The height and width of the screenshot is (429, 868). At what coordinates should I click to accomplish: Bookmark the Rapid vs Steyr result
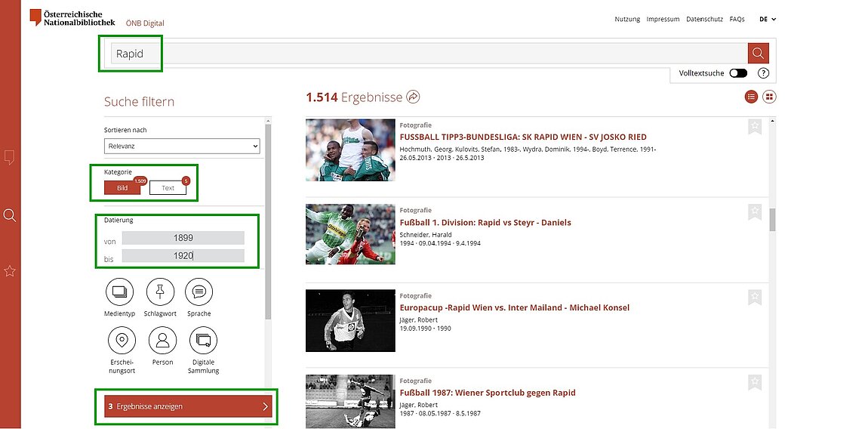coord(755,212)
